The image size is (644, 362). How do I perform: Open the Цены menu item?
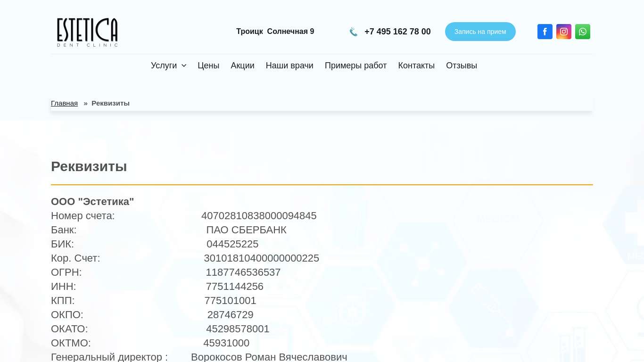coord(208,66)
